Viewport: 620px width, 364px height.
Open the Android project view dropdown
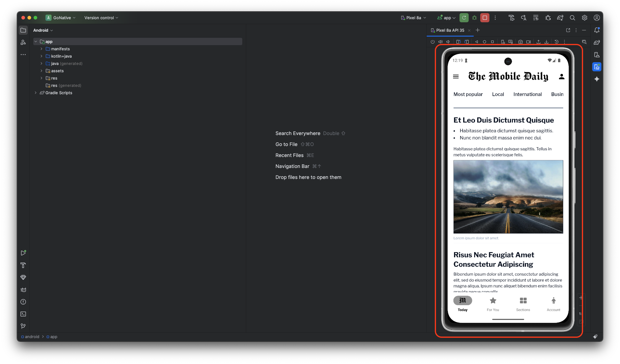point(43,30)
